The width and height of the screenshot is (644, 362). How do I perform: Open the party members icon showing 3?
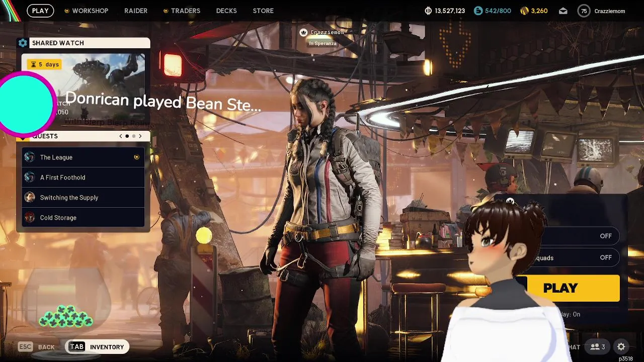pyautogui.click(x=598, y=347)
